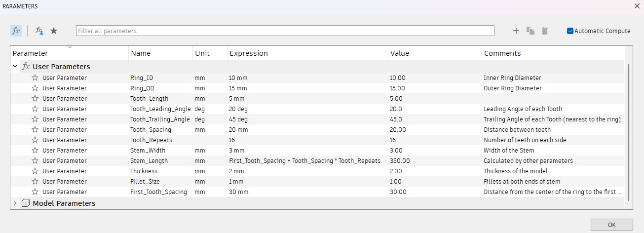Close the Parameters dialog
The image size is (644, 233).
[637, 6]
